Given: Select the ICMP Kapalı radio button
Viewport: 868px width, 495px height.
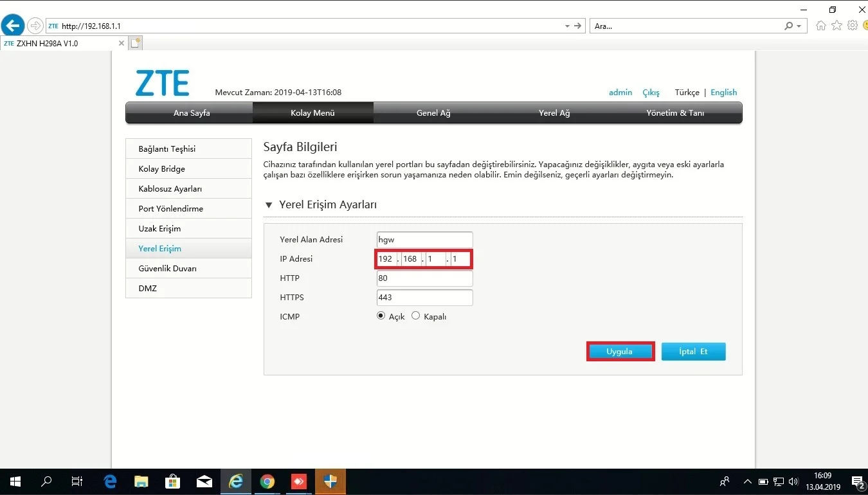Looking at the screenshot, I should (415, 315).
